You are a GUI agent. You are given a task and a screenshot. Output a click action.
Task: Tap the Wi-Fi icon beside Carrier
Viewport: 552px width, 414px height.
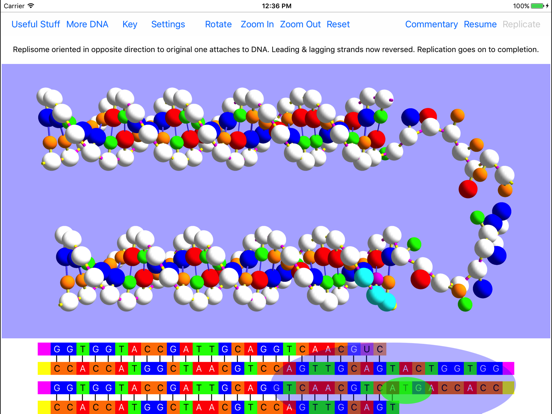(x=31, y=6)
